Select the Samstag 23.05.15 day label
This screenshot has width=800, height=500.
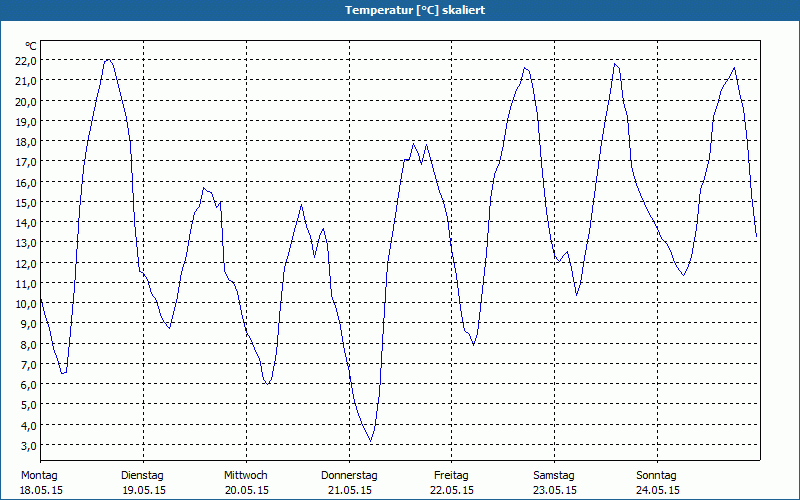[555, 483]
